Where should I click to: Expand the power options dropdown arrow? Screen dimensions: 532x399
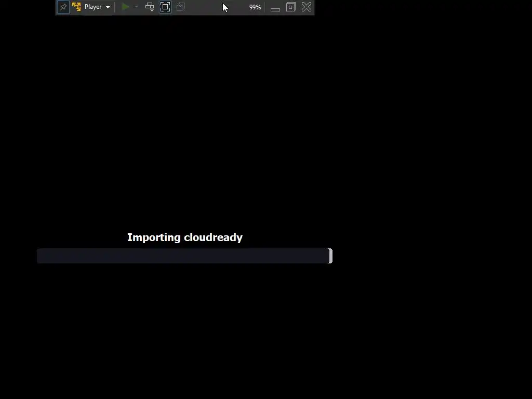point(137,7)
